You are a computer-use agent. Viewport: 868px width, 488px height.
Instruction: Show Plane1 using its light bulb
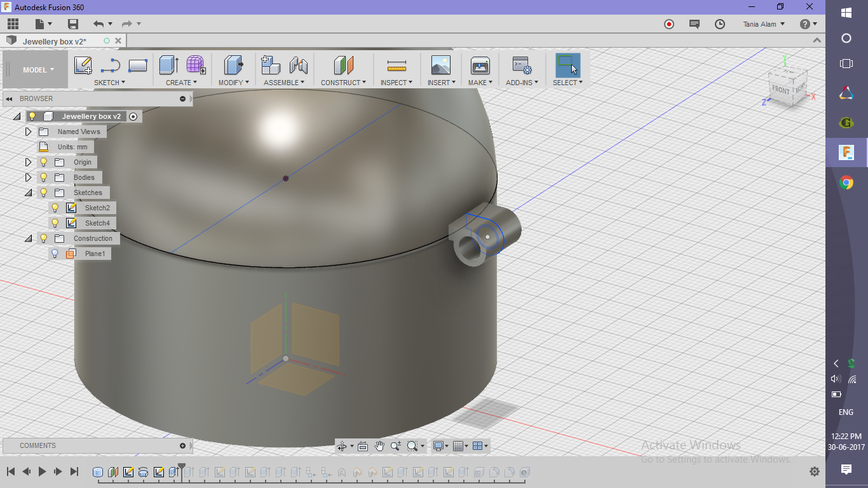pos(55,254)
